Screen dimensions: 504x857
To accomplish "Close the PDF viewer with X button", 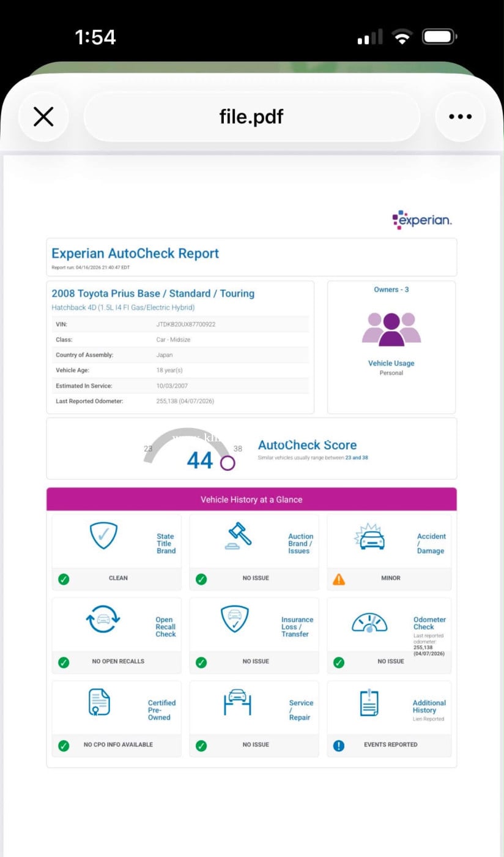I will 43,116.
